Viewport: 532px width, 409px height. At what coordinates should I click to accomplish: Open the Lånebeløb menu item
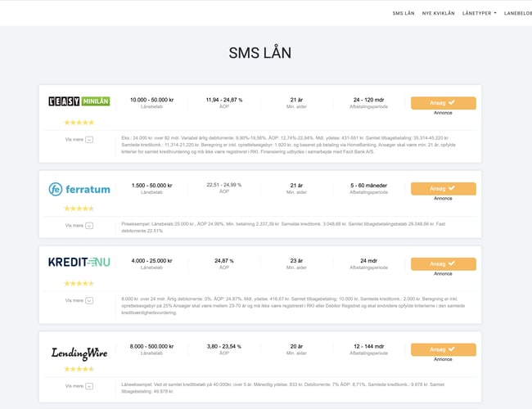click(x=518, y=13)
